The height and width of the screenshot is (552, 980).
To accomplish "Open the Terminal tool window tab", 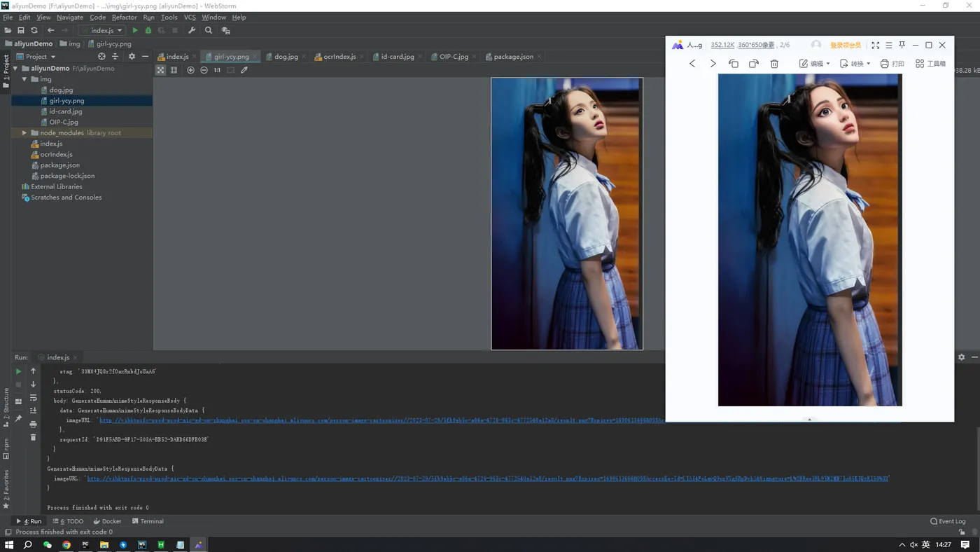I will pyautogui.click(x=148, y=521).
